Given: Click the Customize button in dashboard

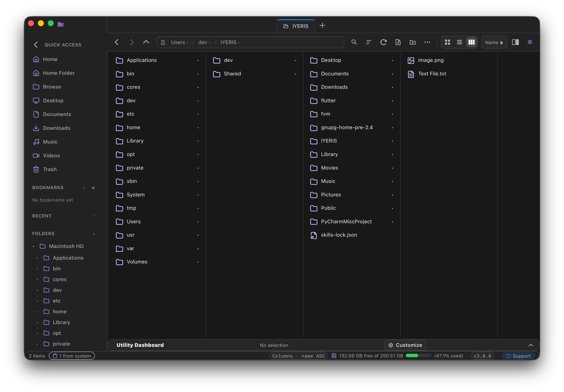Looking at the screenshot, I should (405, 345).
